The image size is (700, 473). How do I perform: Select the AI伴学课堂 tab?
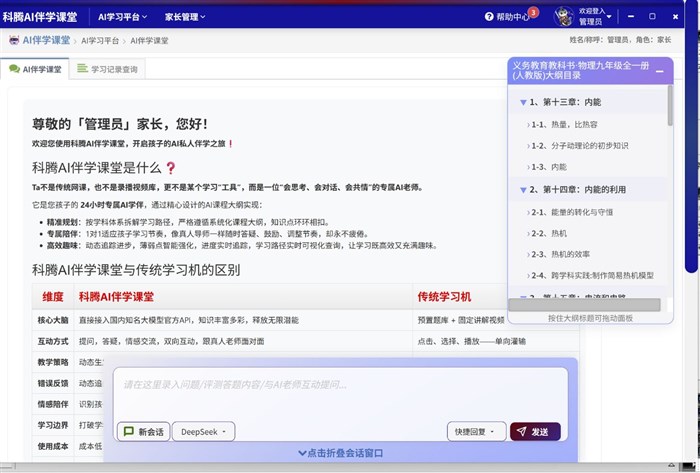pos(36,70)
